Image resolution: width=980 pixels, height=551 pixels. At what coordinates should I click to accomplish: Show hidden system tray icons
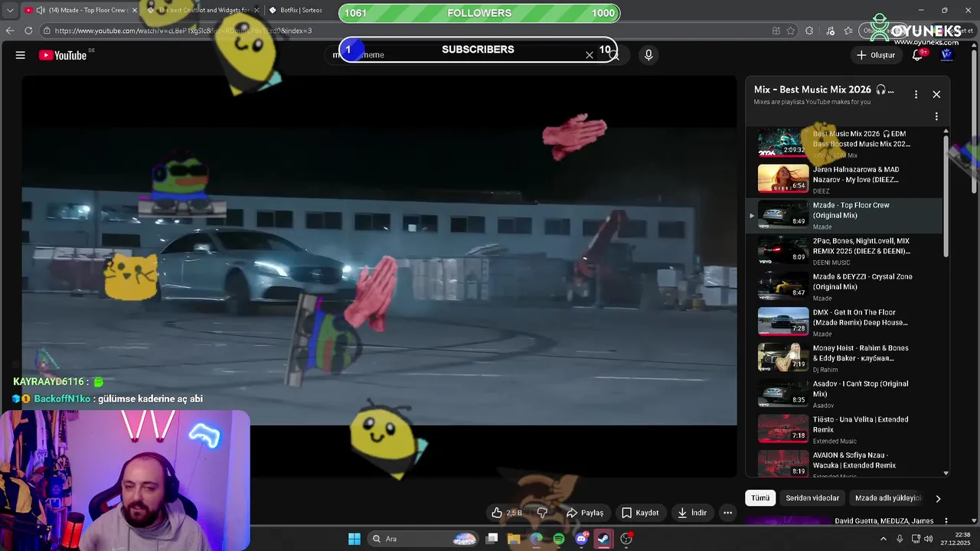884,539
